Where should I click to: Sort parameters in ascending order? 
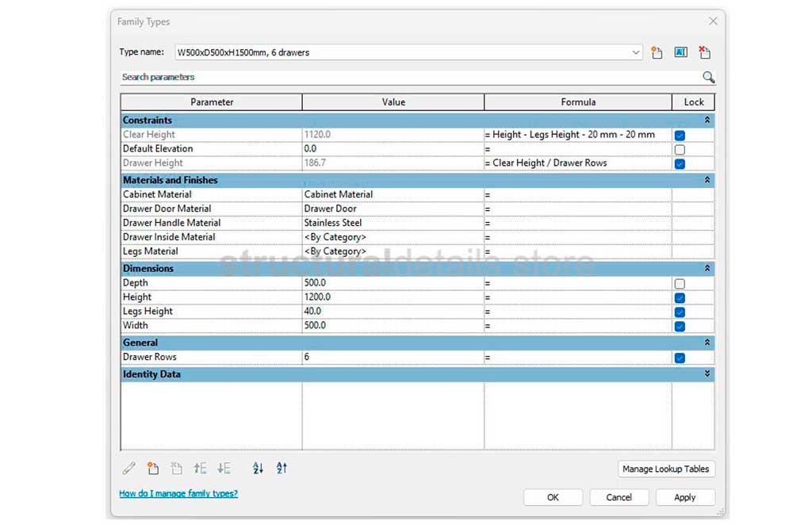(x=258, y=469)
